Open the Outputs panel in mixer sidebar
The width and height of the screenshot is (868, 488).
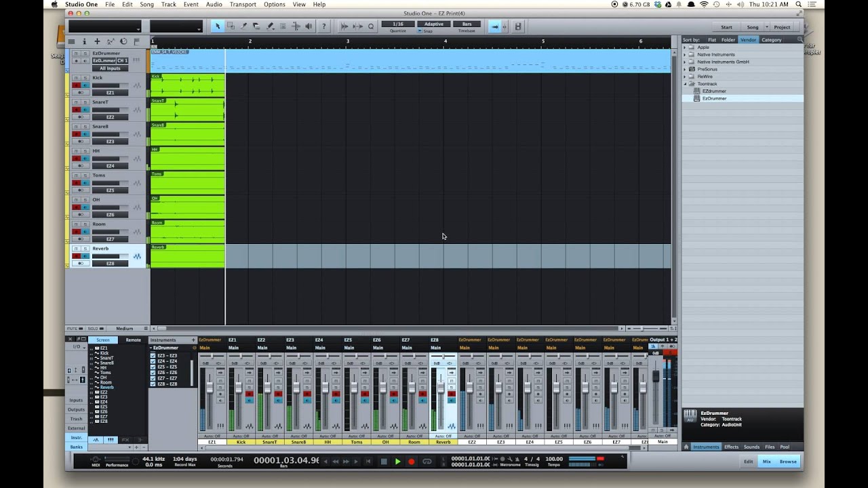76,409
